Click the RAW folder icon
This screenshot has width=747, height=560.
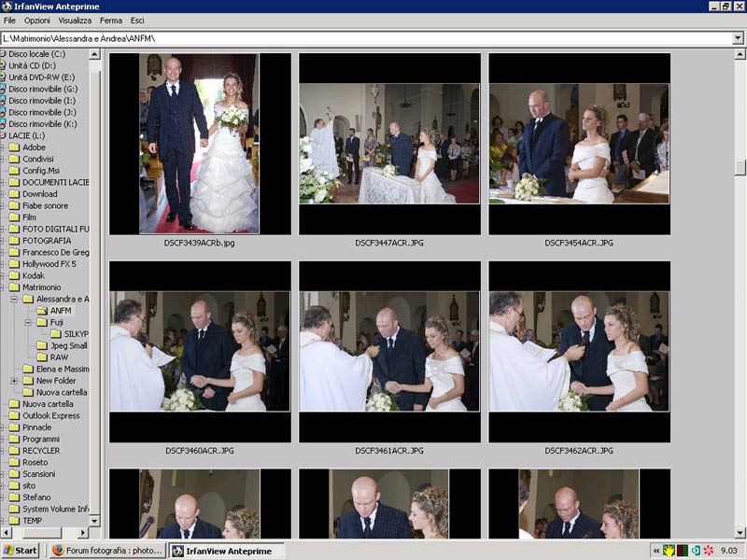(42, 357)
